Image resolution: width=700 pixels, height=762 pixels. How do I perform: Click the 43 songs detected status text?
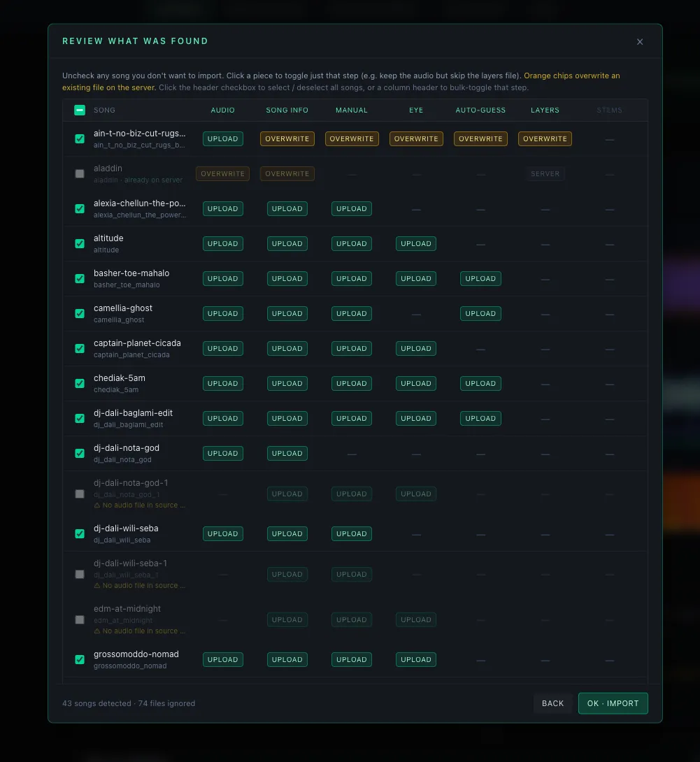pos(97,704)
